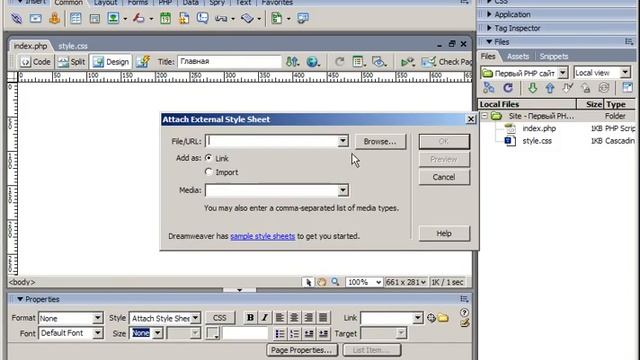The width and height of the screenshot is (640, 360).
Task: Insert an Image icon in toolbar
Action: (113, 18)
